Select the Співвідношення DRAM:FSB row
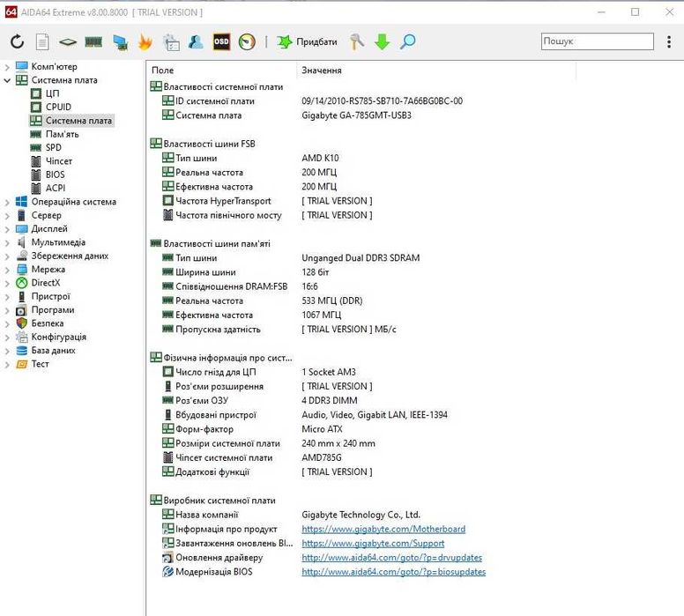 click(x=240, y=286)
